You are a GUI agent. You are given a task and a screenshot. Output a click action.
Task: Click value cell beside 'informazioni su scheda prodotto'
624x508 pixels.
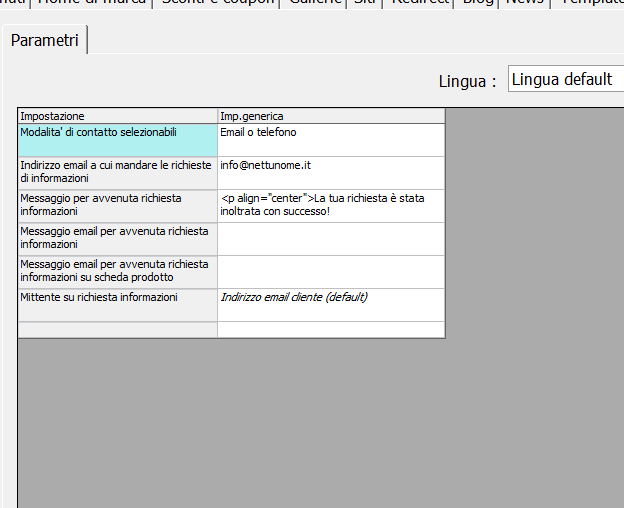[331, 272]
